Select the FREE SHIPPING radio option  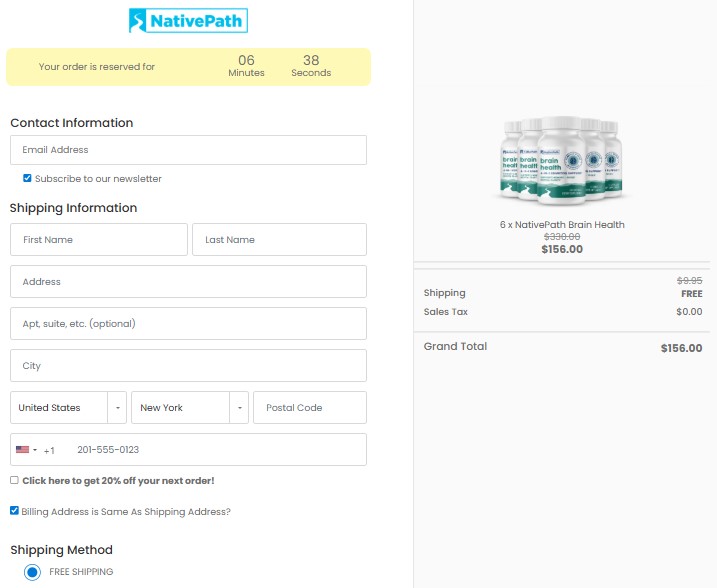click(32, 572)
